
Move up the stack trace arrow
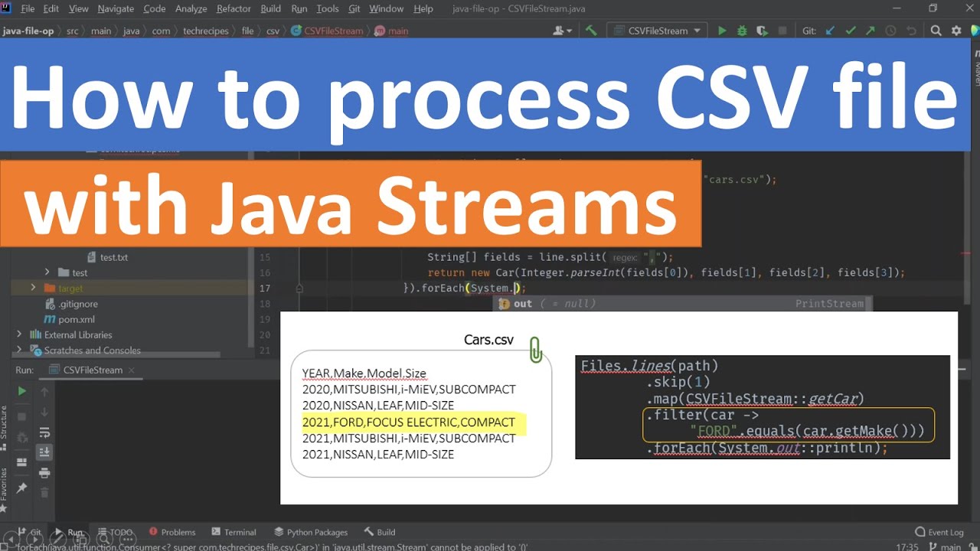(x=44, y=391)
